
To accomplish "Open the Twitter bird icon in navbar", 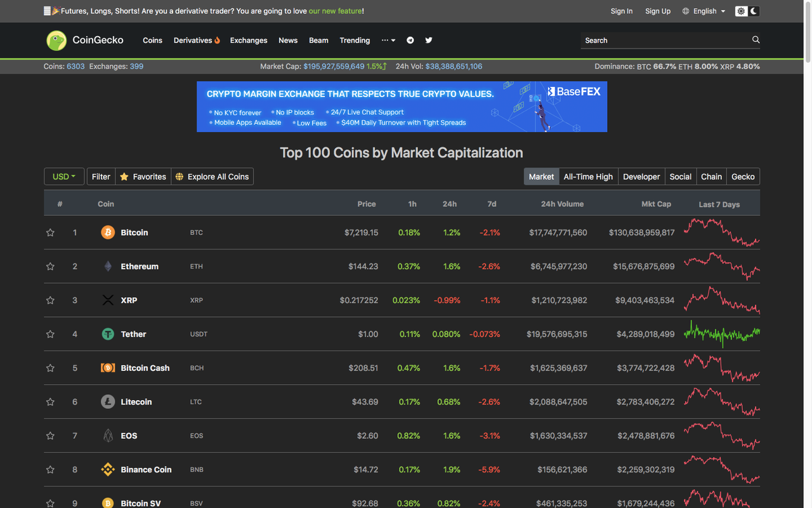I will pos(429,40).
